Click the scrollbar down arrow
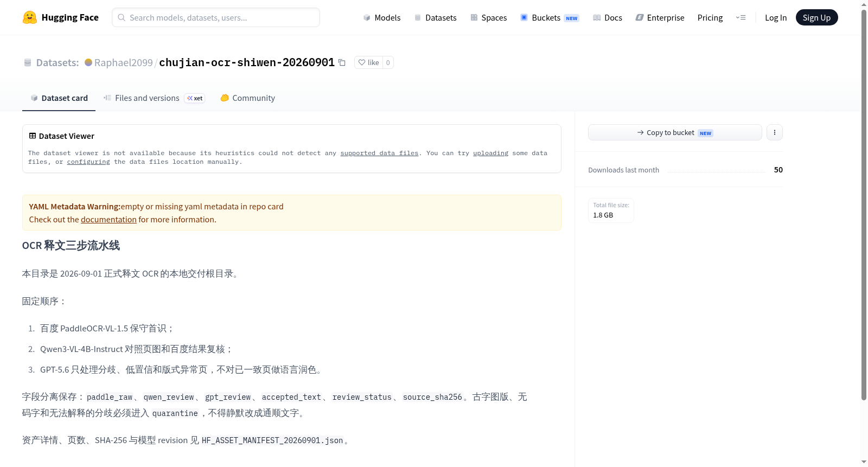The width and height of the screenshot is (868, 467). click(x=864, y=462)
